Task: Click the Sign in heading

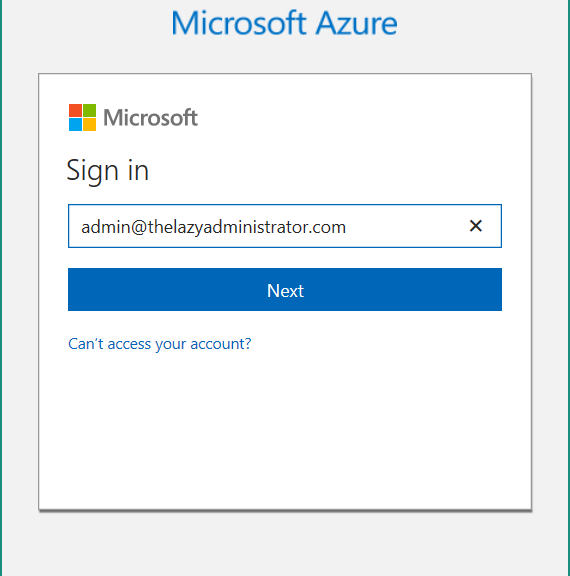Action: 108,172
